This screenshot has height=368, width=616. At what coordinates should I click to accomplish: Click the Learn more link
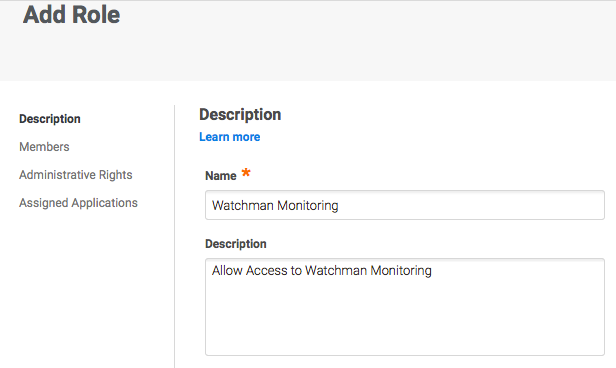pyautogui.click(x=229, y=137)
